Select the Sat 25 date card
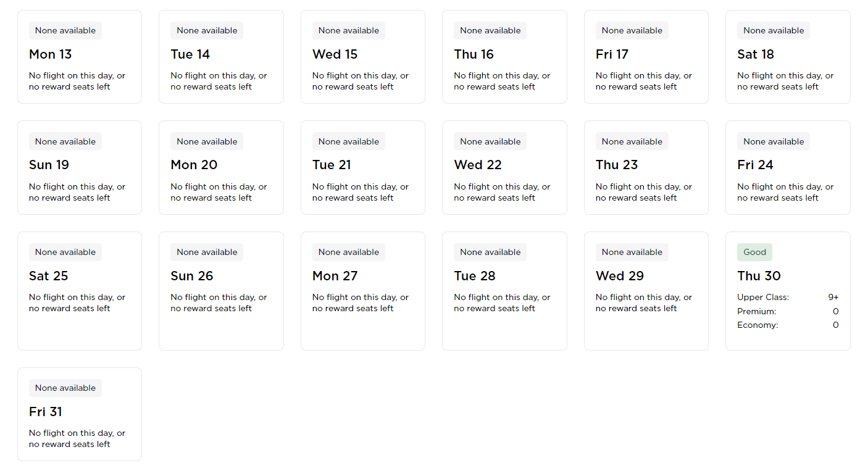The height and width of the screenshot is (468, 868). [x=79, y=291]
